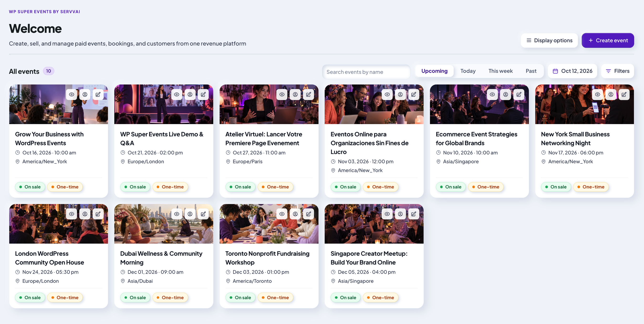Viewport: 644px width, 324px height.
Task: Preview Ecommerce Event Strategies with eye icon
Action: pyautogui.click(x=492, y=95)
